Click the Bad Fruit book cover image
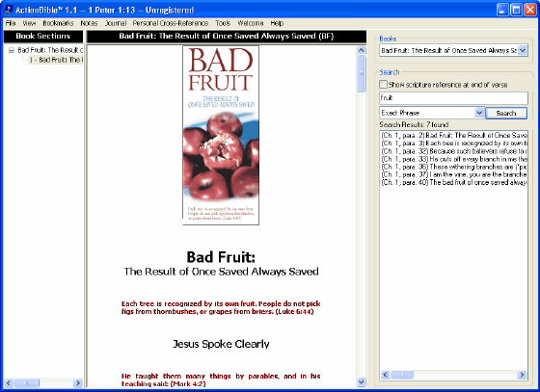 coord(221,136)
